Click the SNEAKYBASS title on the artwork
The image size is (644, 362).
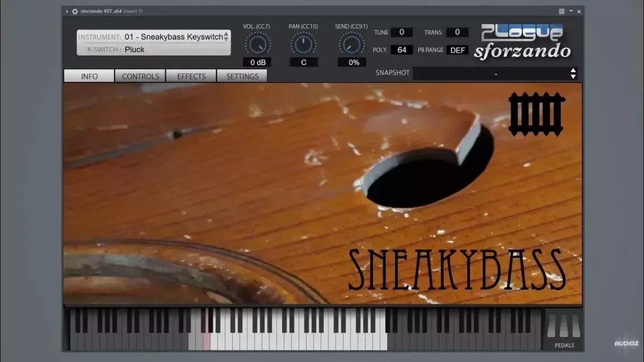457,270
